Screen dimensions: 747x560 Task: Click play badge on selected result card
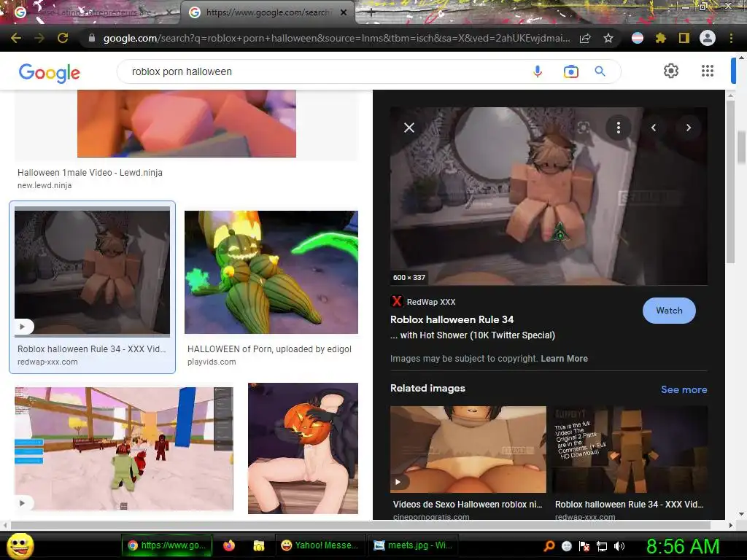point(23,327)
